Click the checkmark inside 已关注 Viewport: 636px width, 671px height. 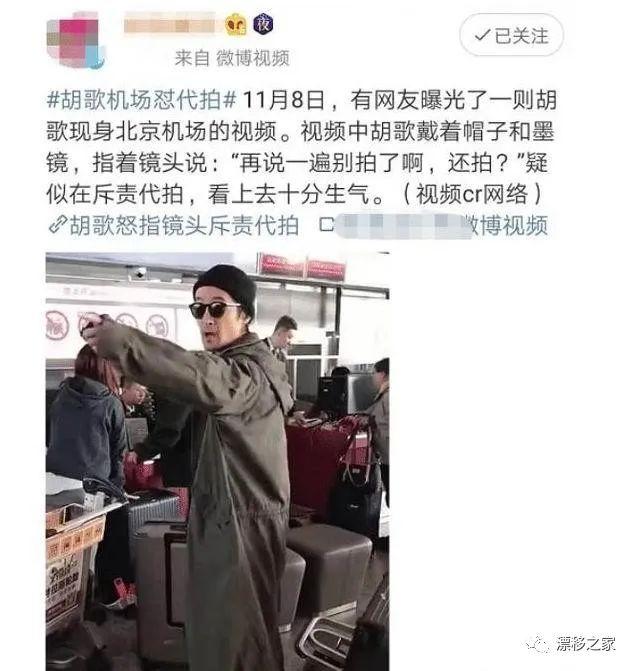482,36
